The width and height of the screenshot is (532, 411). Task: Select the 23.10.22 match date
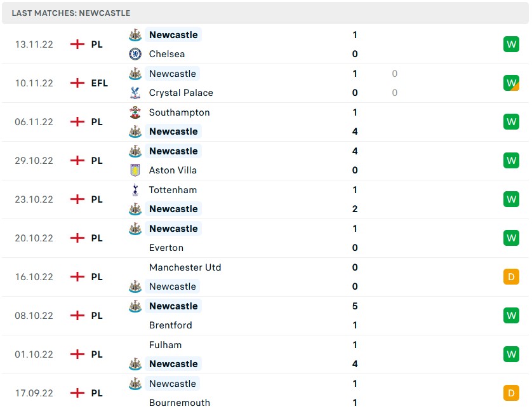(x=34, y=199)
